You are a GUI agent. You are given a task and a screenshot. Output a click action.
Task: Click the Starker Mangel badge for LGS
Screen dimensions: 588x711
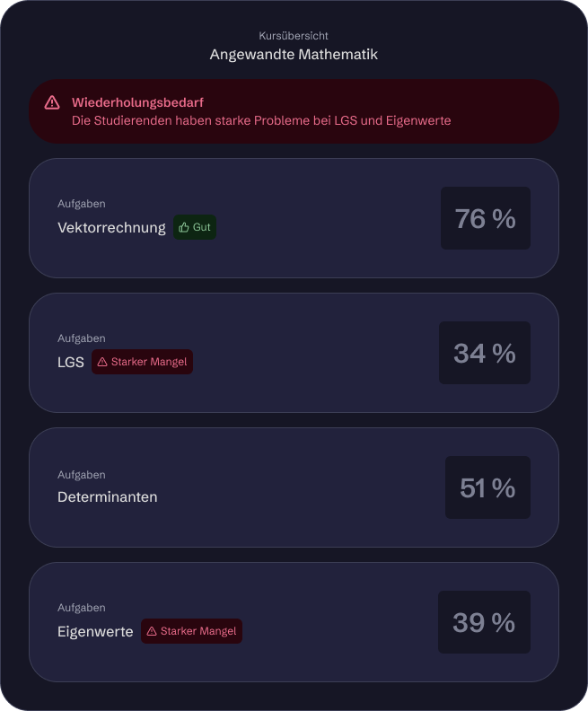click(142, 362)
